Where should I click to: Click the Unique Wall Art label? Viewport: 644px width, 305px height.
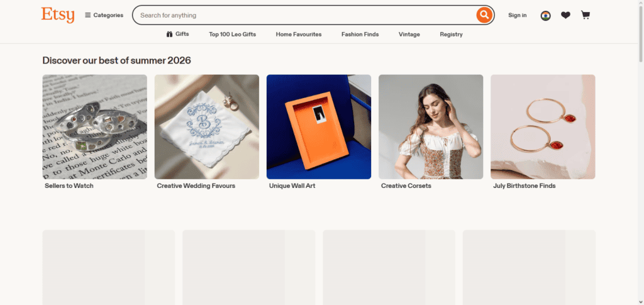(x=292, y=186)
